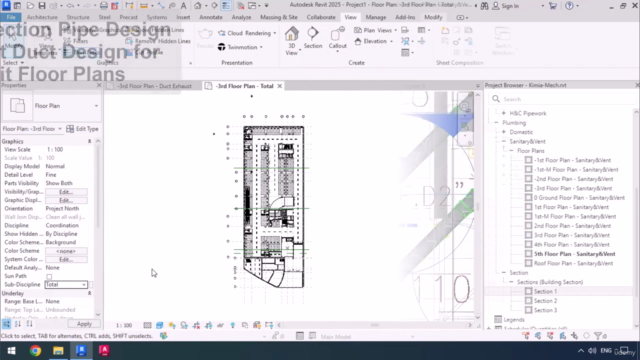The image size is (640, 360).
Task: Toggle the Sun Path checkbox in Properties
Action: tap(49, 276)
